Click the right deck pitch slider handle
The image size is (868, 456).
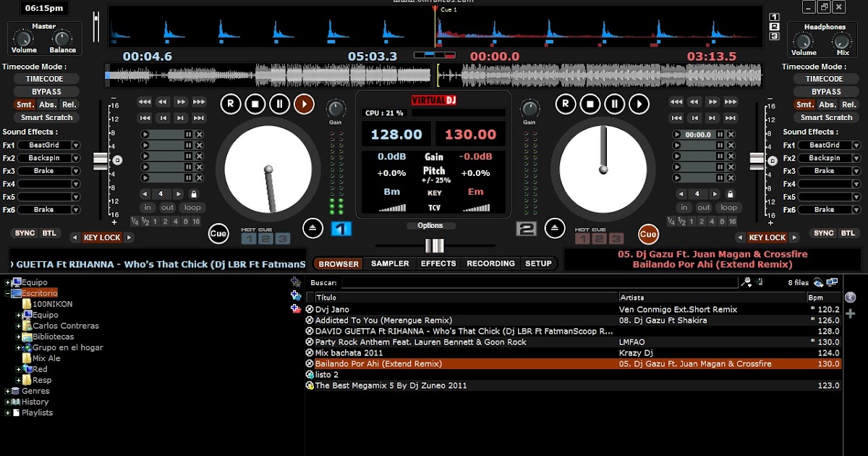point(757,160)
